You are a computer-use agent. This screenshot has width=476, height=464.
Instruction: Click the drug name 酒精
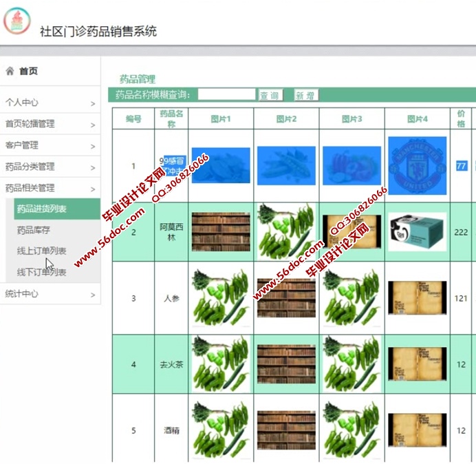(x=171, y=430)
